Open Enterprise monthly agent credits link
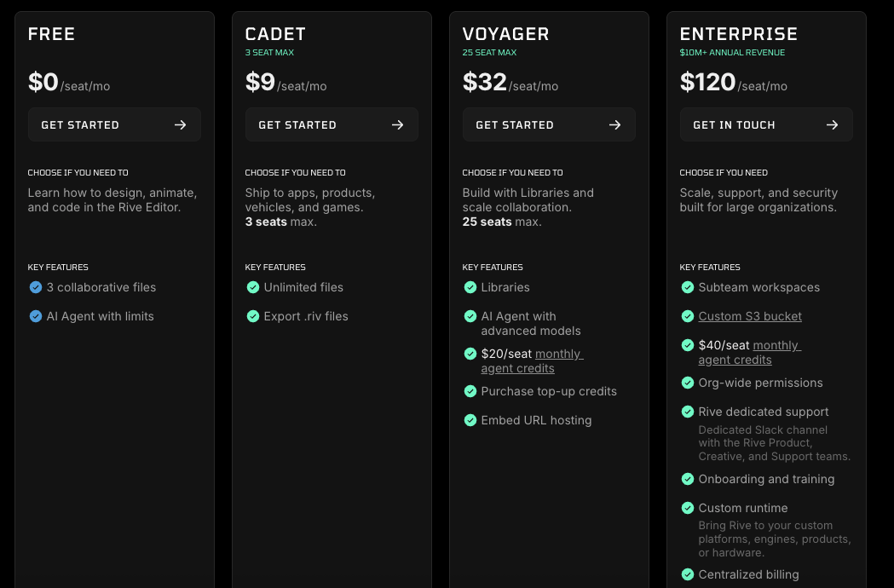 click(x=749, y=353)
